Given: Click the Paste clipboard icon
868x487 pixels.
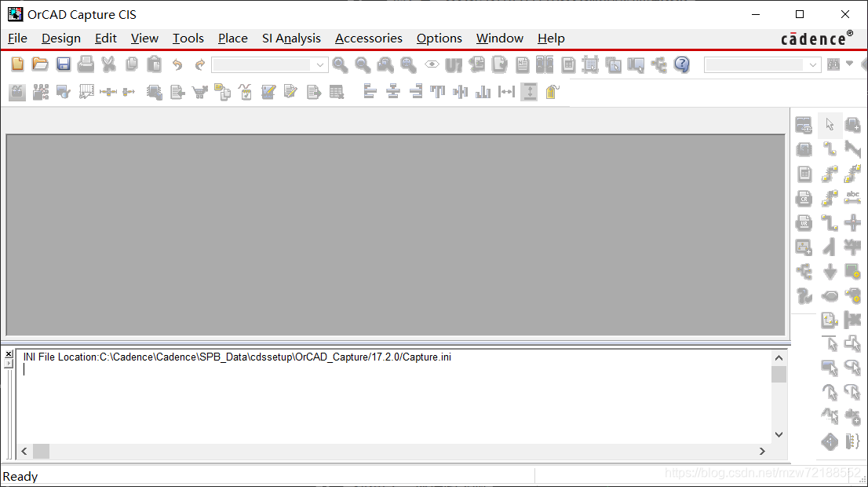Looking at the screenshot, I should tap(154, 64).
